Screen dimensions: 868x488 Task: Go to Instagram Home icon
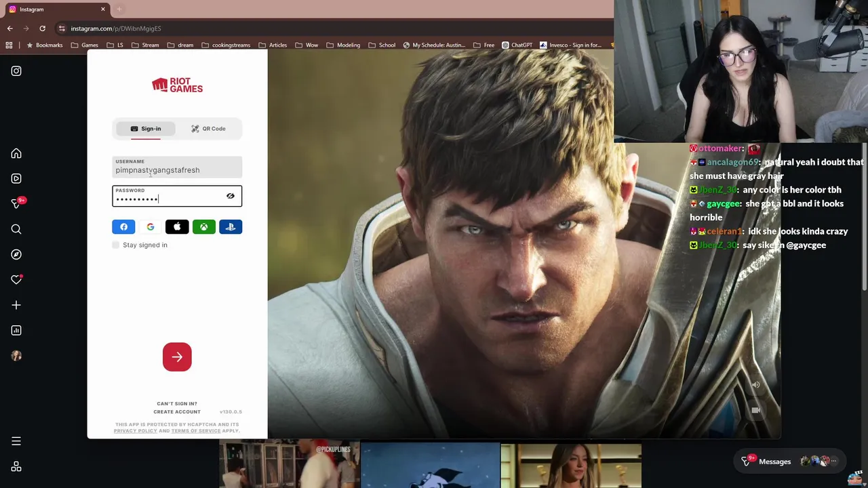pos(16,154)
